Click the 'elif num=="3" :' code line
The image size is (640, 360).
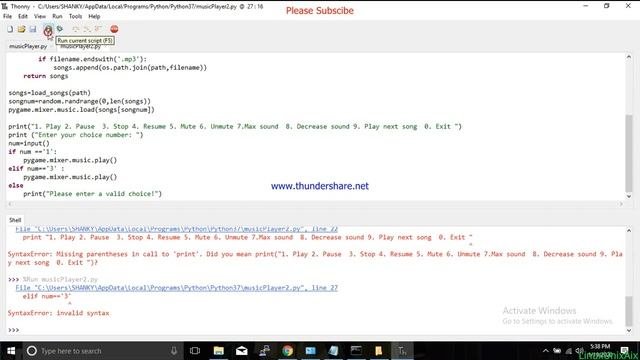36,169
